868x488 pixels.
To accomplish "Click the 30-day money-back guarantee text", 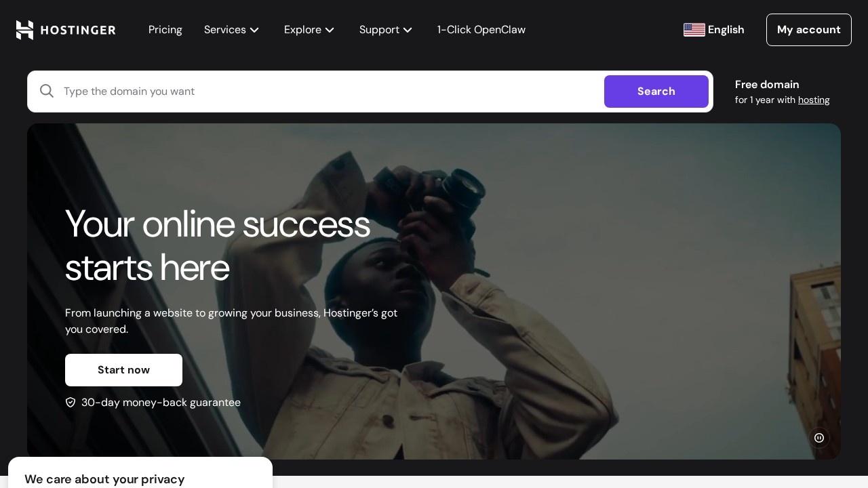I will 161,403.
